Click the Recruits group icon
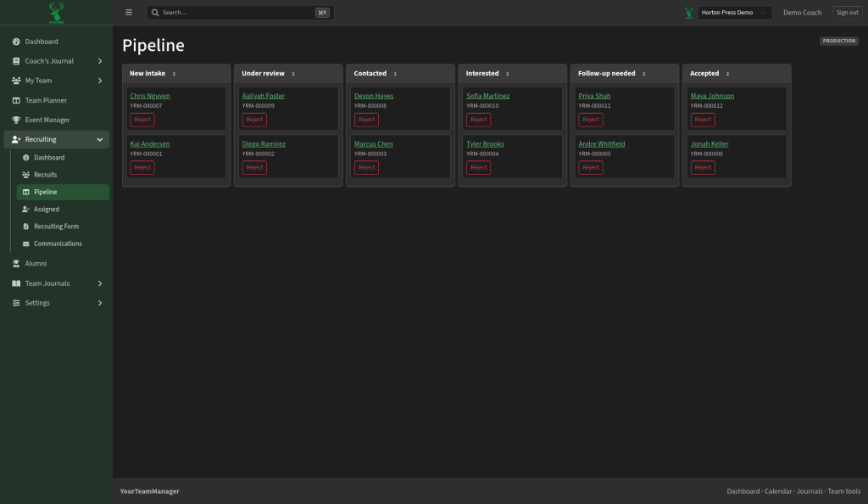 [x=26, y=175]
